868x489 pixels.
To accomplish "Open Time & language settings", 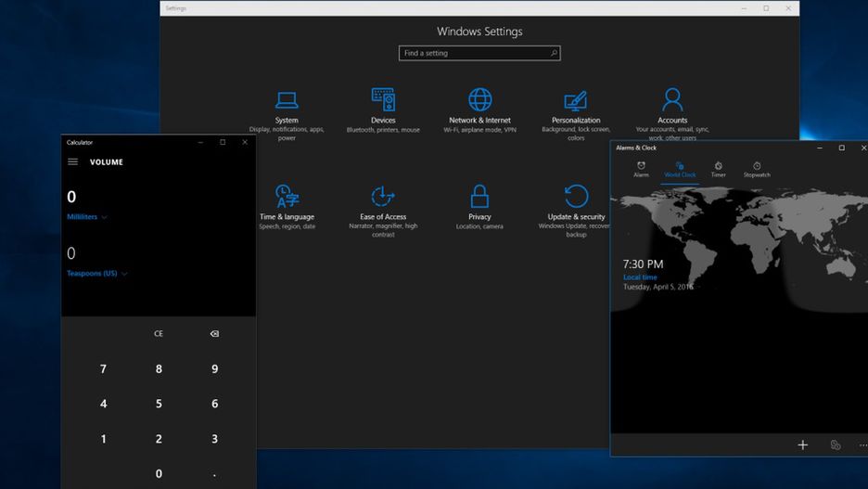I will pyautogui.click(x=287, y=207).
